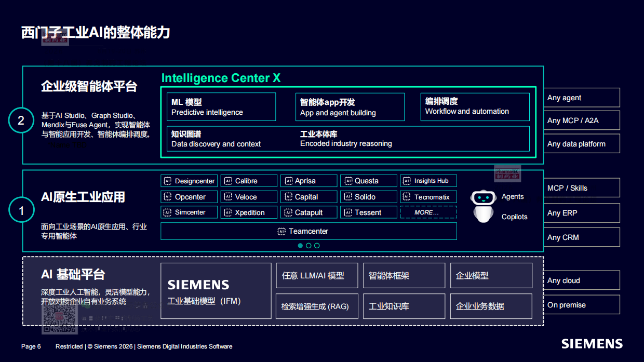
Task: Click the ML 模型 Predictive intelligence card
Action: pos(221,107)
